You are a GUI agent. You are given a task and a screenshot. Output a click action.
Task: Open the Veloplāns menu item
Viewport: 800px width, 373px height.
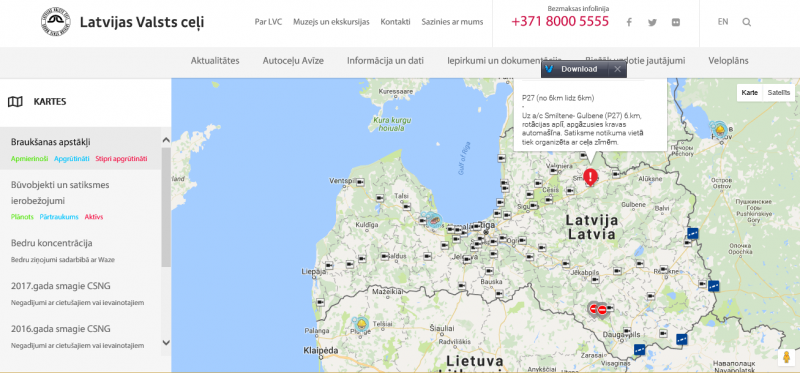728,61
